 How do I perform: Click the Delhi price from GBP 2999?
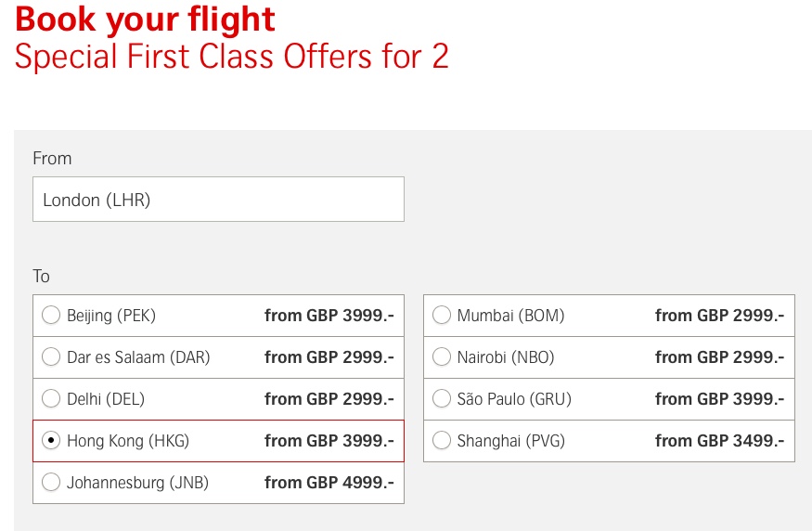pos(329,399)
